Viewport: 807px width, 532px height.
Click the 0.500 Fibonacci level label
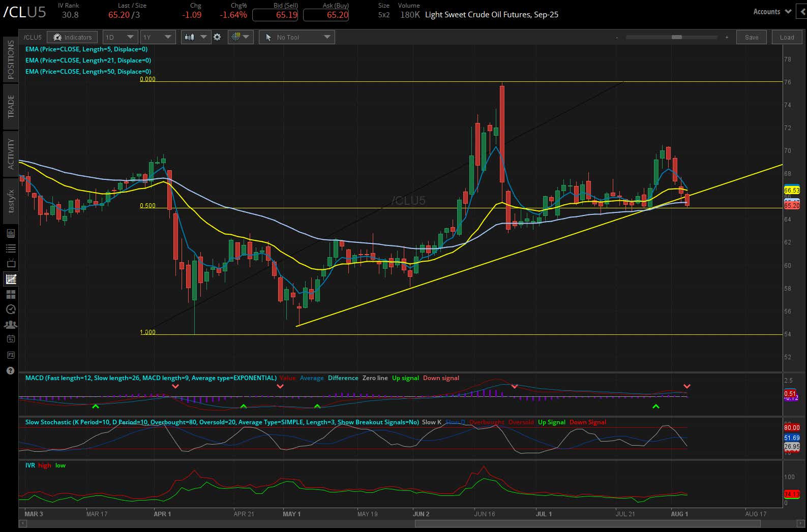click(x=147, y=206)
